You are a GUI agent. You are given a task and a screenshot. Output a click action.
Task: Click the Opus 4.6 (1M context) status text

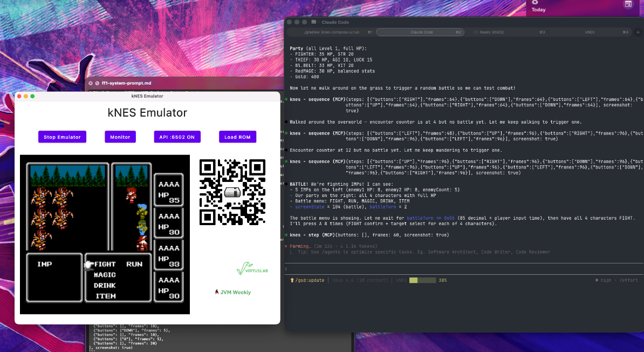(x=359, y=280)
